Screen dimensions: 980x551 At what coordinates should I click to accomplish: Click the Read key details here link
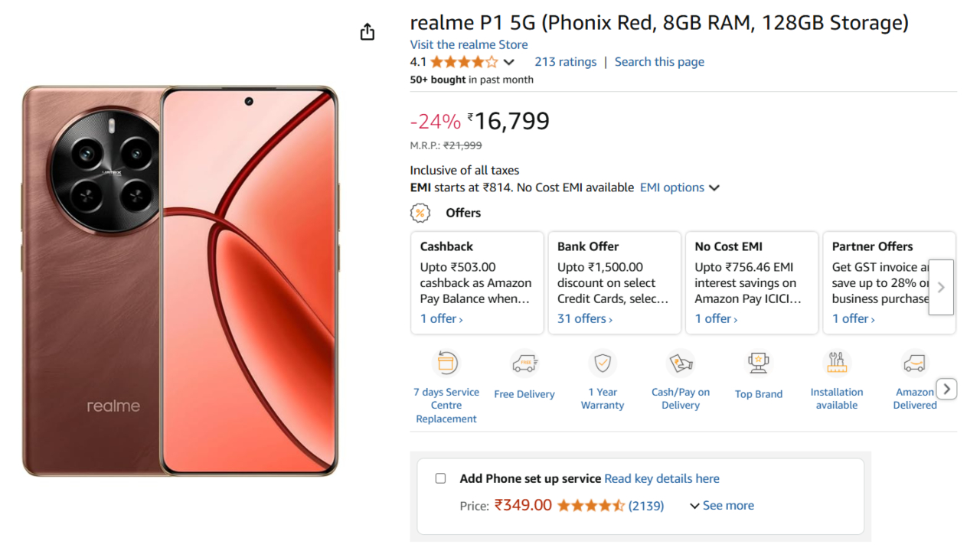tap(661, 478)
